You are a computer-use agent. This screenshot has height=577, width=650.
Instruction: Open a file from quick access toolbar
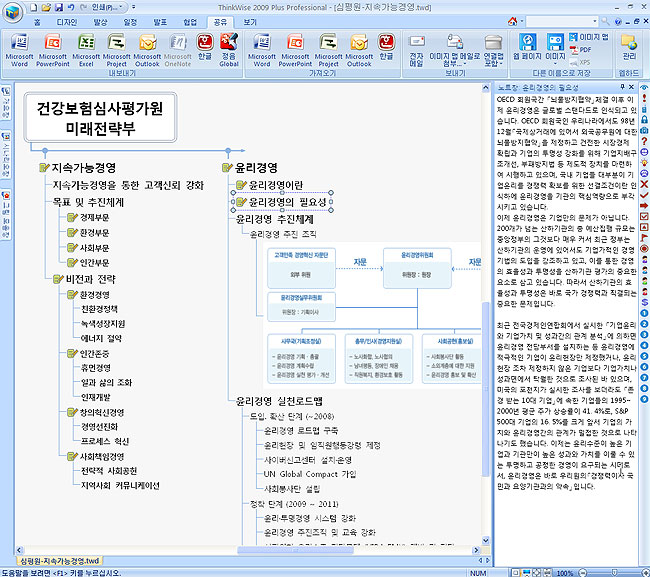point(46,7)
